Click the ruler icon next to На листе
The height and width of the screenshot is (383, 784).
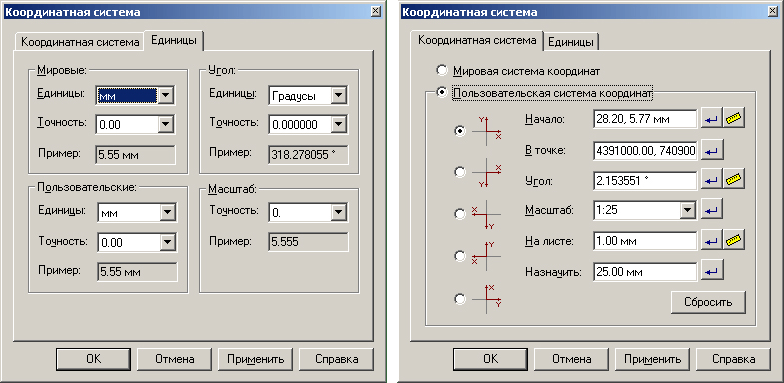tap(734, 241)
